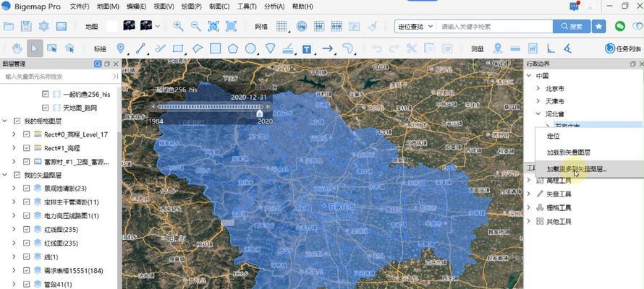
Task: Collapse the 中国 root node
Action: [529, 76]
